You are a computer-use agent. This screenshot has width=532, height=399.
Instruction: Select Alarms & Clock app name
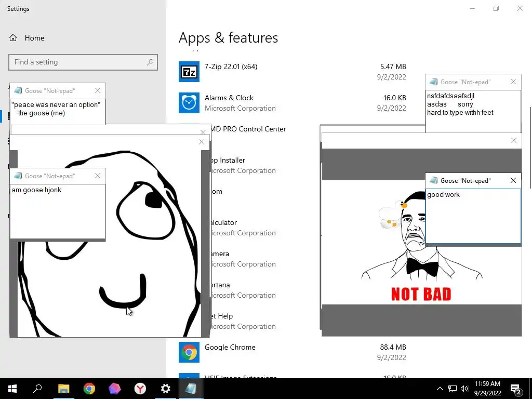[x=229, y=98]
